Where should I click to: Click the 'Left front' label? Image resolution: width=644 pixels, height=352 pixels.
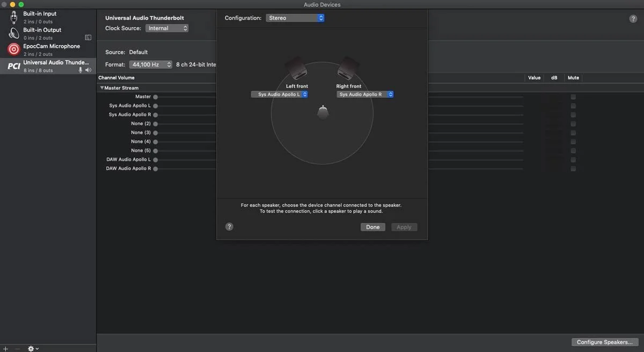pos(297,87)
